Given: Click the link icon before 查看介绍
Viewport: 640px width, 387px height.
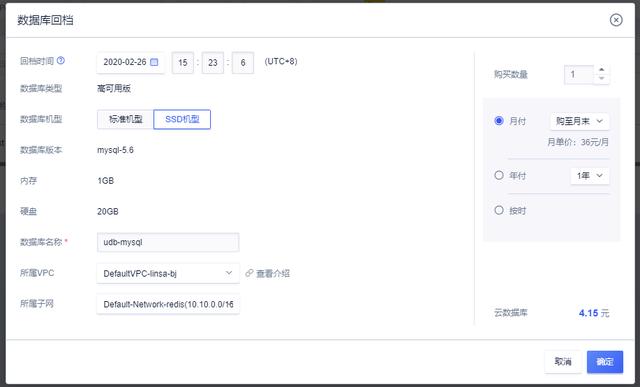Looking at the screenshot, I should pos(249,273).
